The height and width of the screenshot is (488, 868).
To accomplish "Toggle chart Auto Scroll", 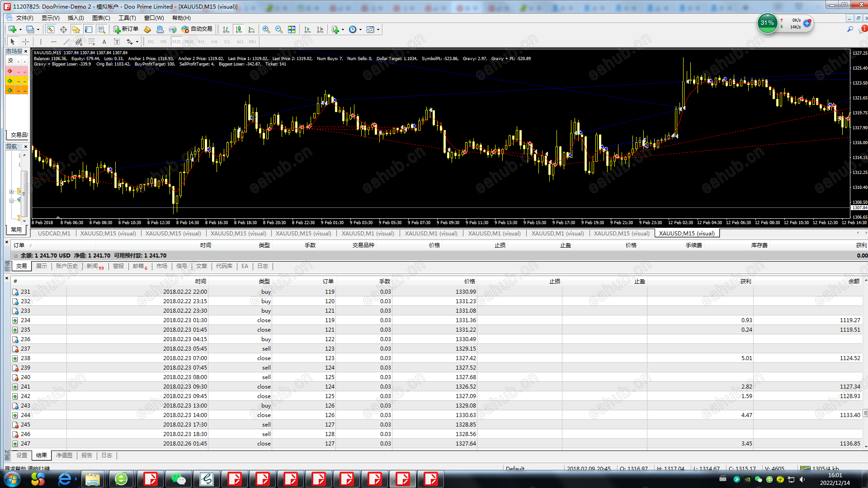I will [x=307, y=29].
